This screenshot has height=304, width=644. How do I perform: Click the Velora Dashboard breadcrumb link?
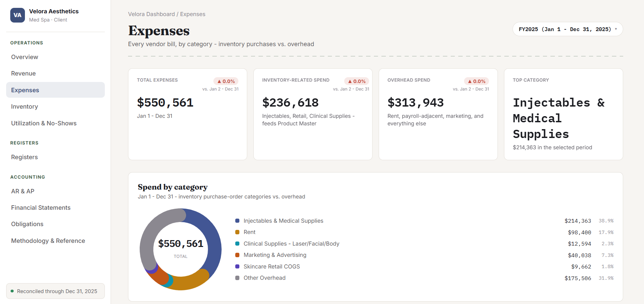tap(151, 14)
